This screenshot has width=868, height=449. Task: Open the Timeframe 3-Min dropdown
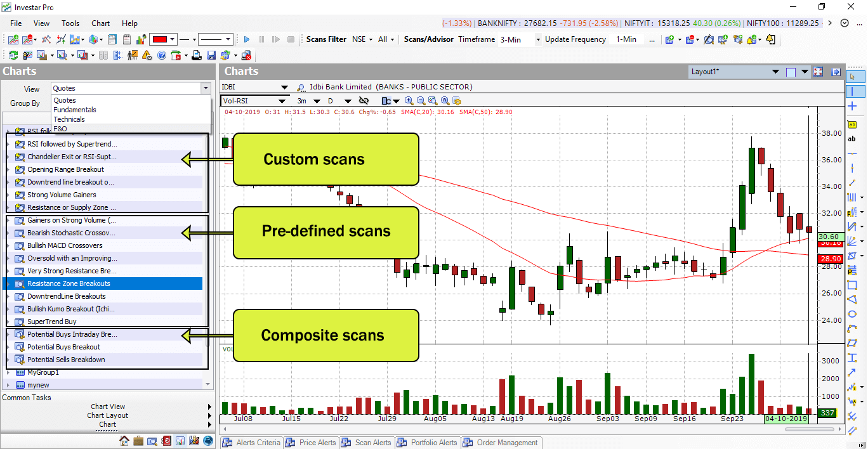pos(538,39)
